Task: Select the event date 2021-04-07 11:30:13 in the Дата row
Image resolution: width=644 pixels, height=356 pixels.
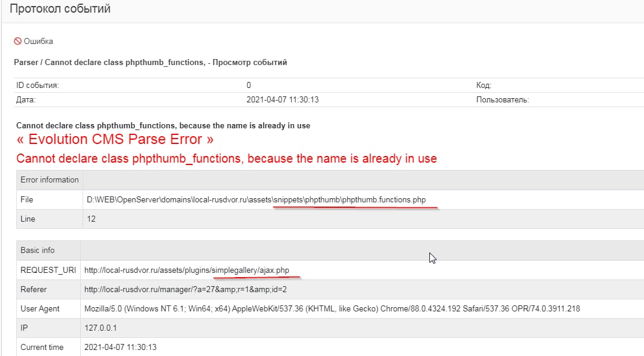Action: 283,99
